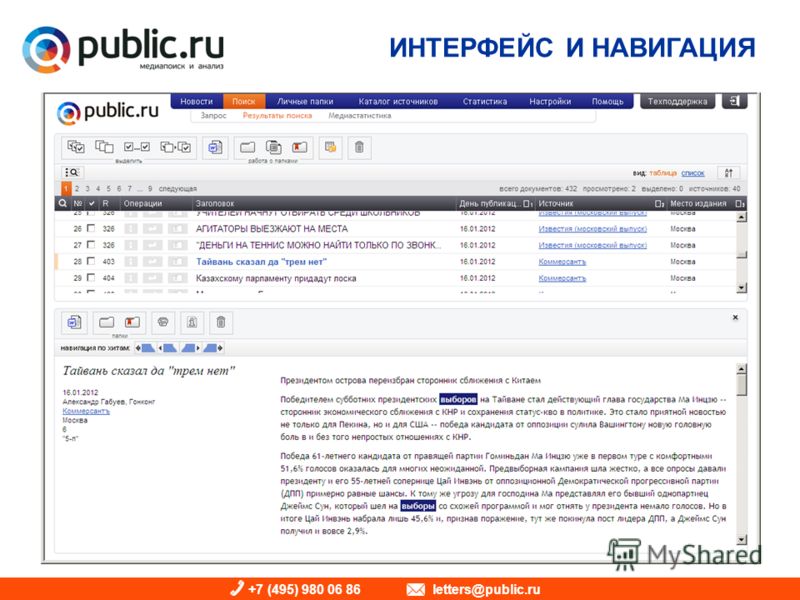This screenshot has height=600, width=800.
Task: Click the следующая pagination link
Action: 178,189
